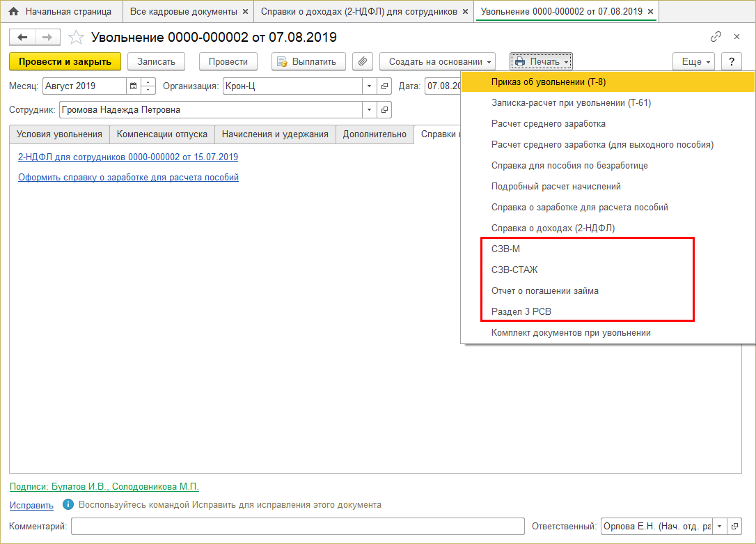Click into the Комментарий input field

point(297,527)
